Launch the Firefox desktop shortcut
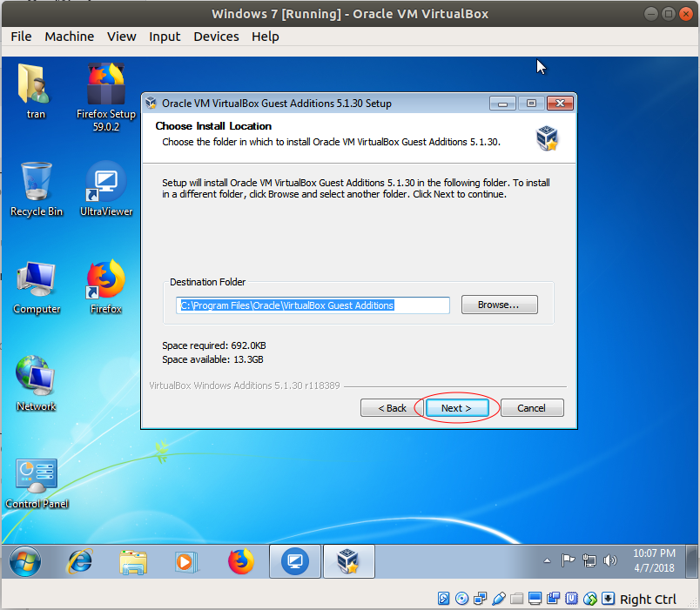The height and width of the screenshot is (610, 700). pos(106,287)
